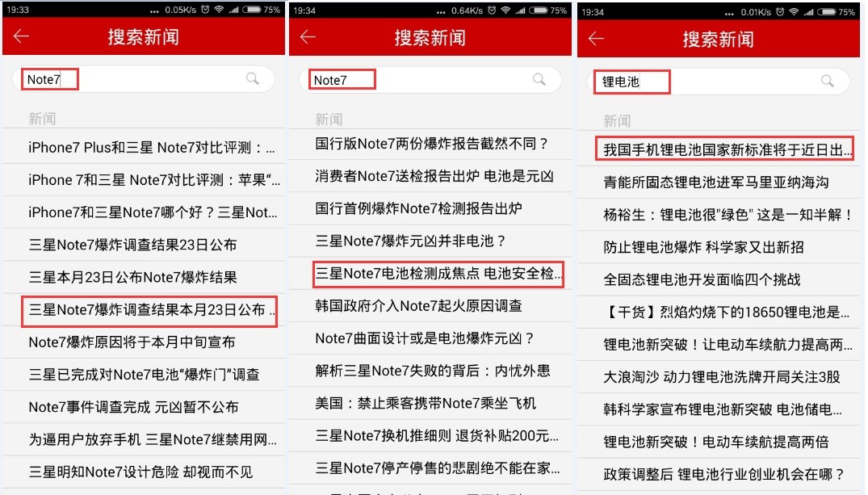The height and width of the screenshot is (495, 868).
Task: Tap battery indicator in right screen
Action: pos(826,11)
